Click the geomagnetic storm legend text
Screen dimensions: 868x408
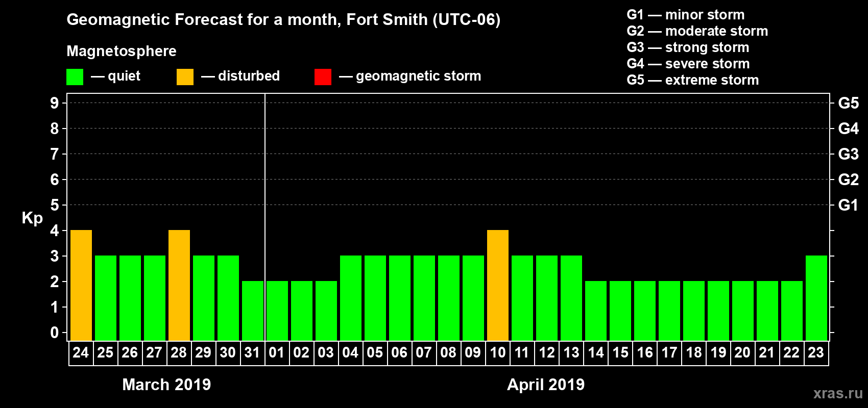[x=419, y=76]
